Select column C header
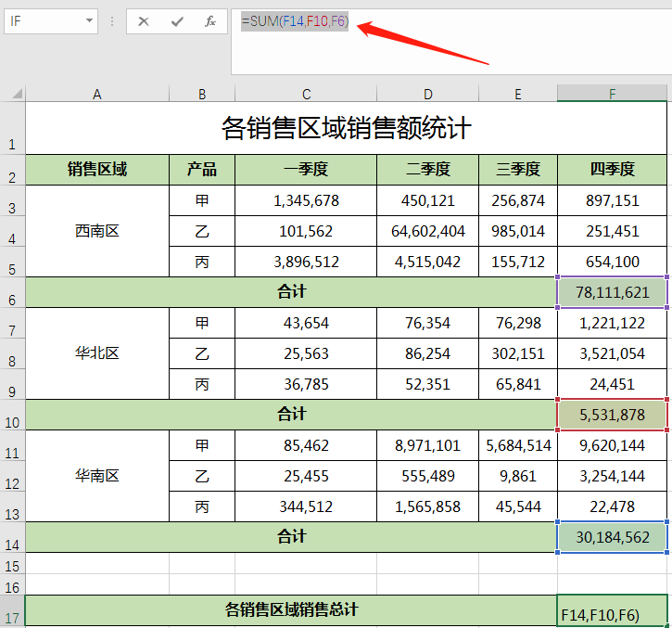This screenshot has height=628, width=672. (306, 93)
